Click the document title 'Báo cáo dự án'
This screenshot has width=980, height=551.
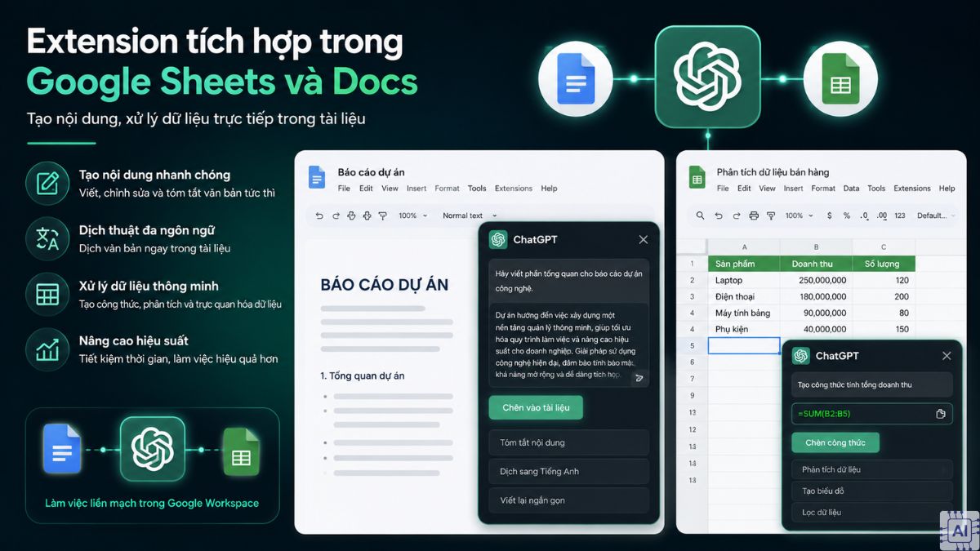[x=371, y=172]
